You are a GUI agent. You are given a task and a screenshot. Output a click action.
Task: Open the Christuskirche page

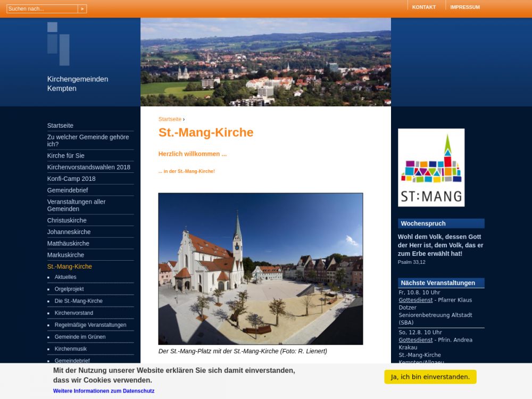click(66, 220)
